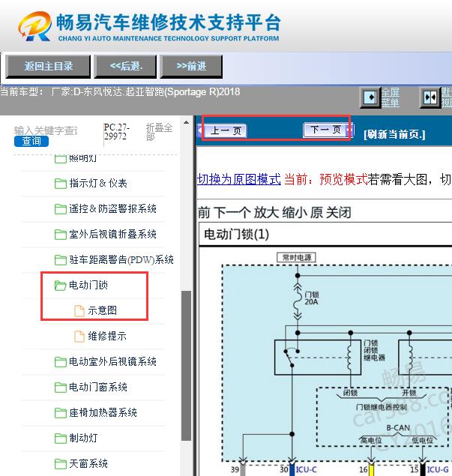The height and width of the screenshot is (476, 452).
Task: Open the 示意图 document
Action: (102, 310)
